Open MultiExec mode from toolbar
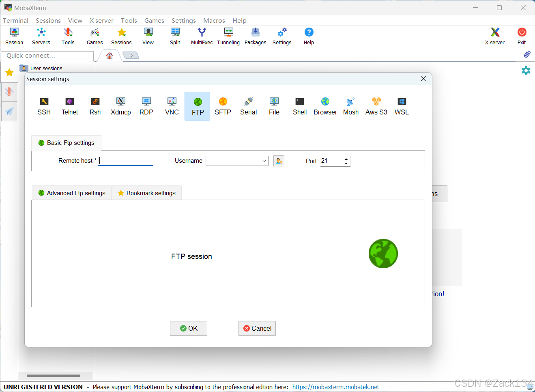This screenshot has width=535, height=392. [x=202, y=36]
